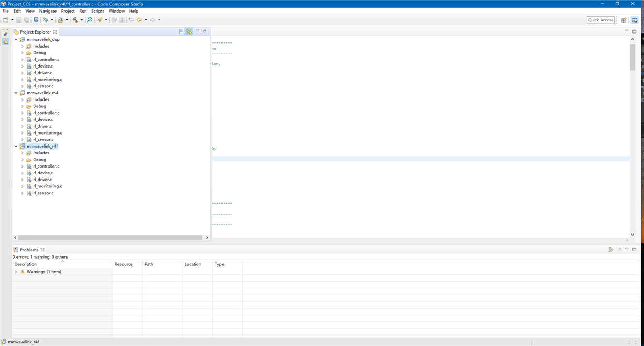Open the terminal monitor toolbar icon
Screen dimensions: 644x346
(36, 20)
